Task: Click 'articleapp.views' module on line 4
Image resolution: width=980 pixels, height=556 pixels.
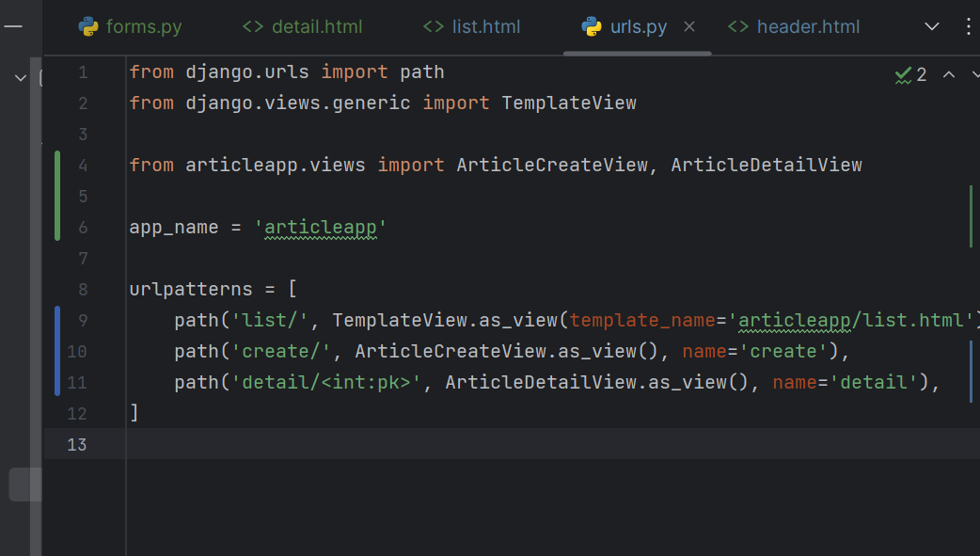Action: coord(275,166)
